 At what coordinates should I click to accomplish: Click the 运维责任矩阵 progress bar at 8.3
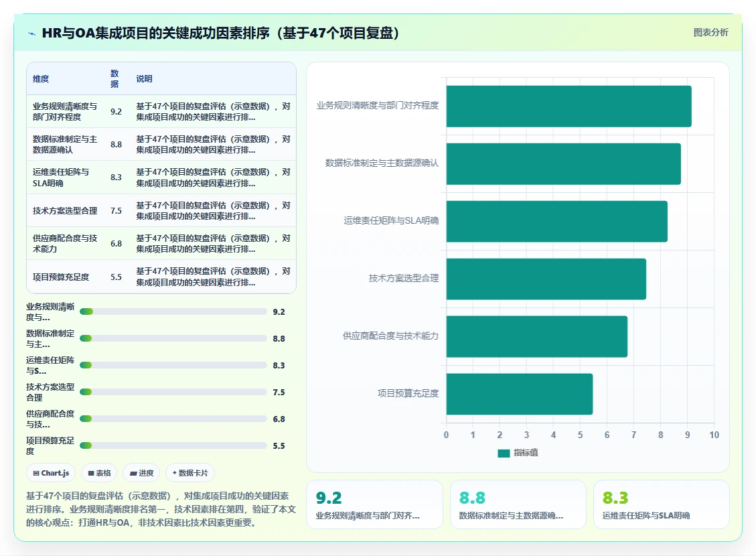pyautogui.click(x=173, y=365)
